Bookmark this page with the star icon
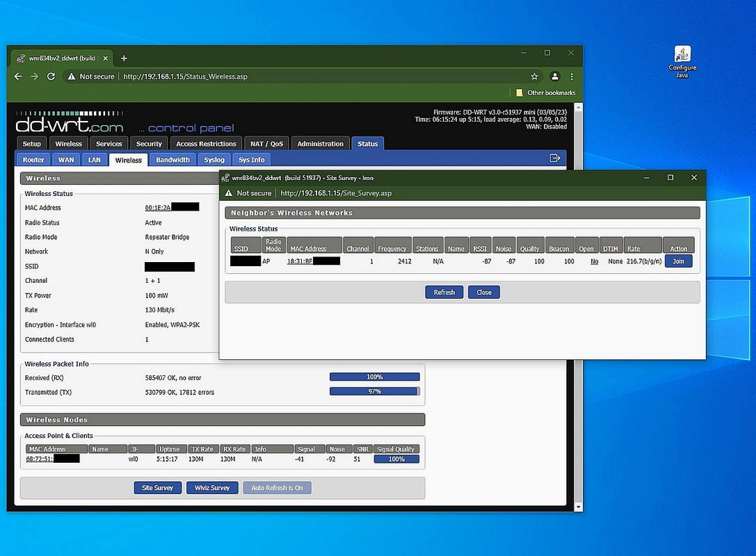Viewport: 756px width, 556px height. point(534,76)
